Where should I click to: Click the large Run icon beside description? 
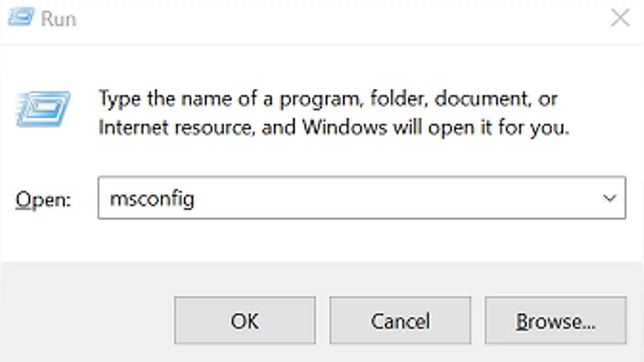(x=43, y=109)
